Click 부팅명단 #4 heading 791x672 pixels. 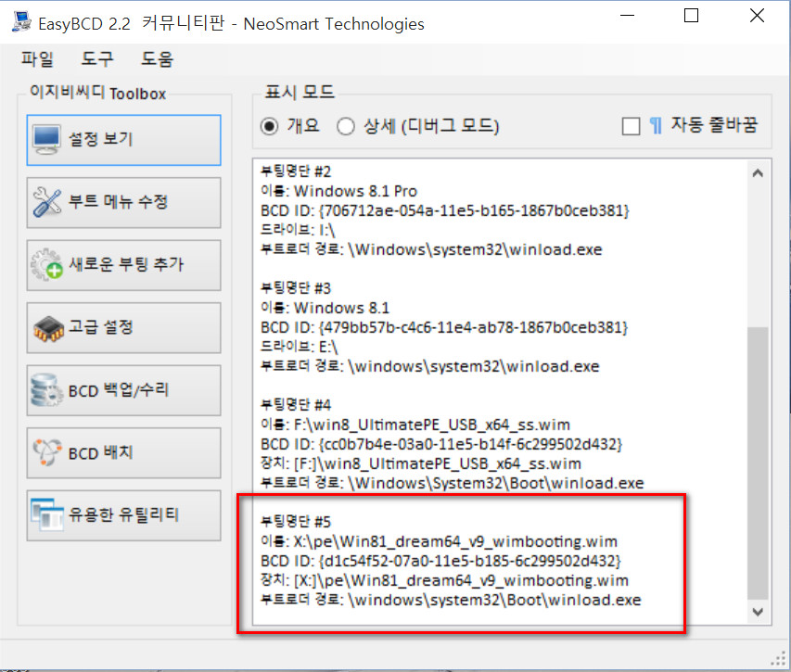[296, 405]
